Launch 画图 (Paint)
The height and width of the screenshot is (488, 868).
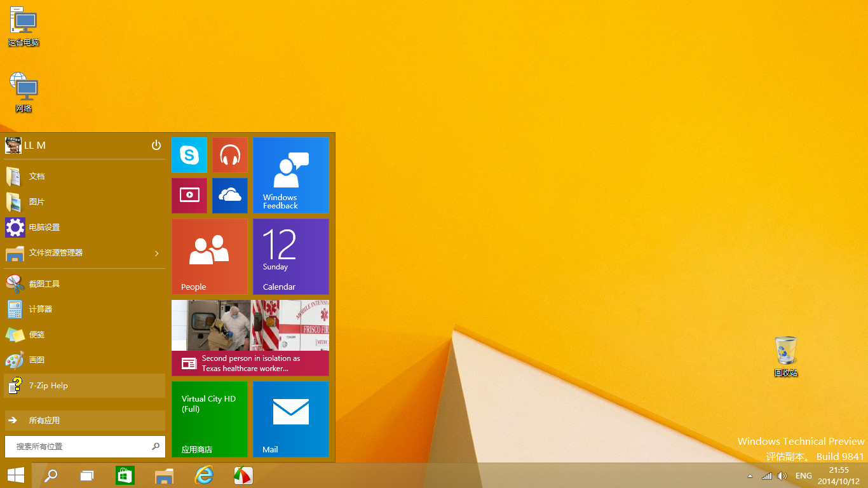(x=85, y=360)
